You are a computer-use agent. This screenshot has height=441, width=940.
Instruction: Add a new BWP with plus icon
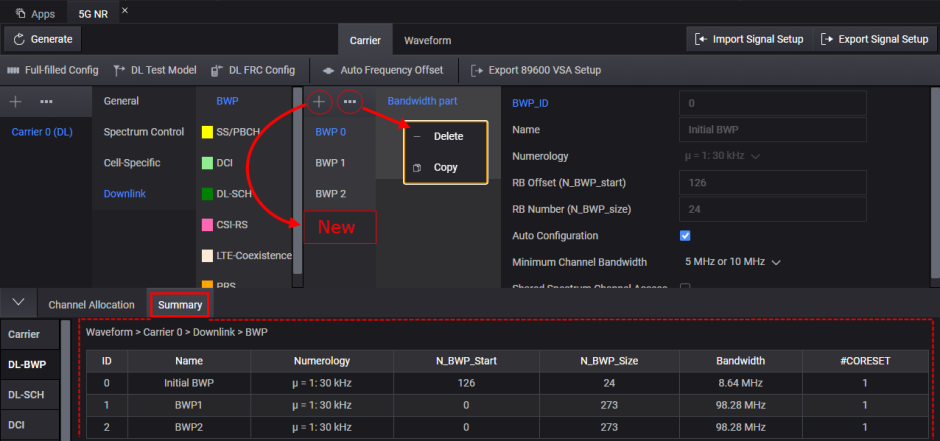[320, 102]
